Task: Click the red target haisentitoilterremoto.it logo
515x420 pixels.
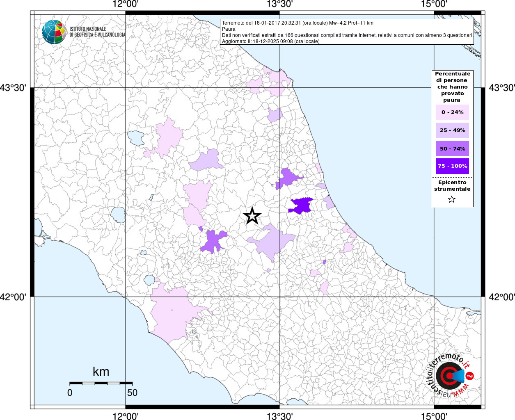Action: click(x=449, y=375)
